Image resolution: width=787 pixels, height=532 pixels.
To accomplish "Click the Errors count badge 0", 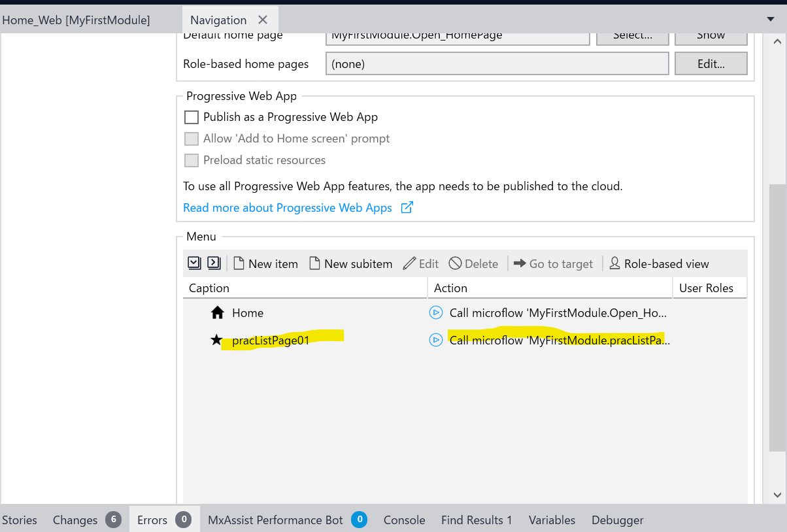I will (184, 520).
